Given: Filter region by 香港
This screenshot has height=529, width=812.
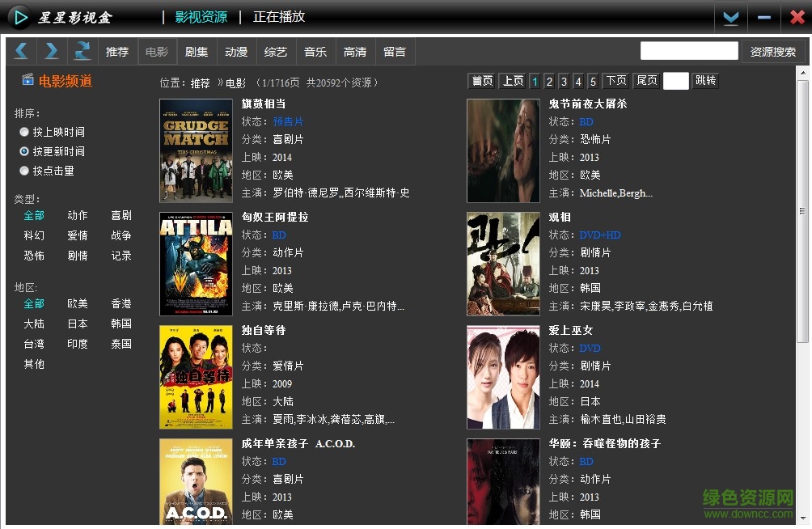Looking at the screenshot, I should [x=121, y=303].
